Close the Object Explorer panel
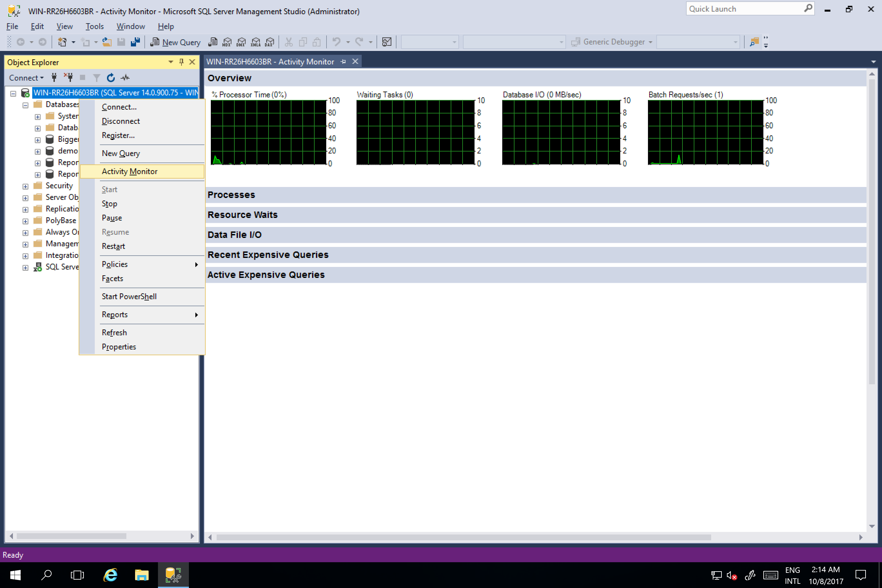 (x=192, y=62)
